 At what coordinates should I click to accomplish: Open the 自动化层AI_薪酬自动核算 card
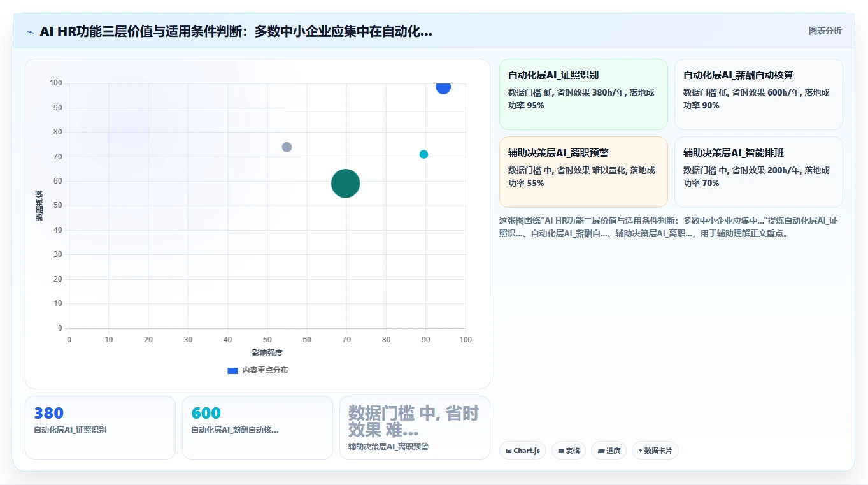pyautogui.click(x=758, y=94)
